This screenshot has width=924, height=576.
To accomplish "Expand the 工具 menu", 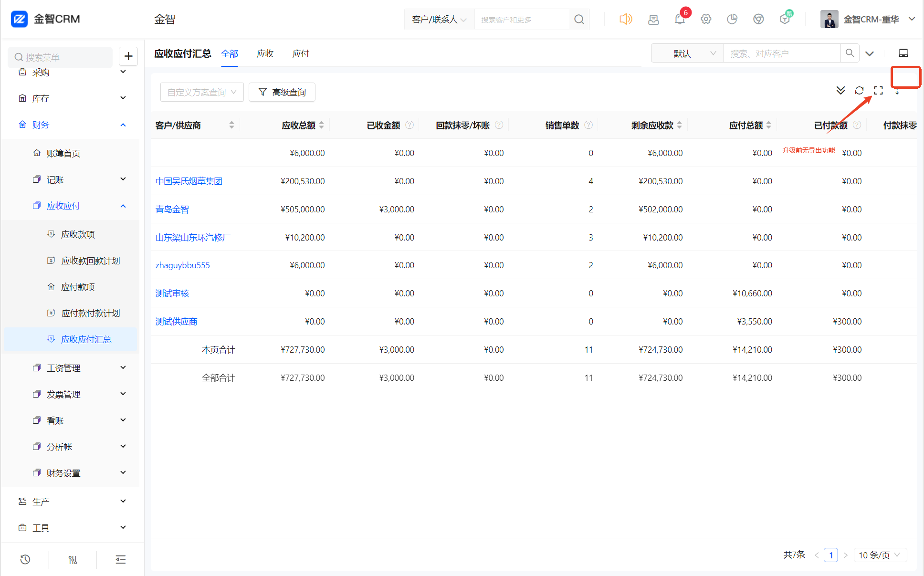I will pyautogui.click(x=72, y=528).
